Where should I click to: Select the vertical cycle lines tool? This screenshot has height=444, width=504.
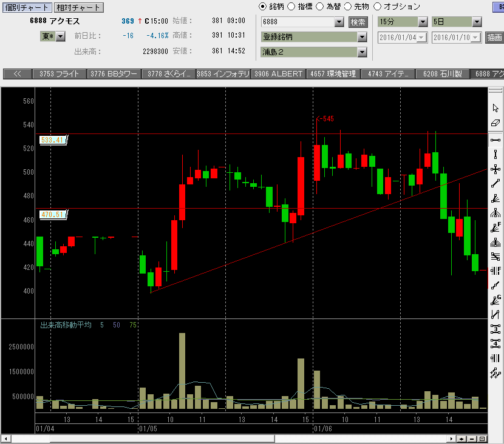point(495,358)
